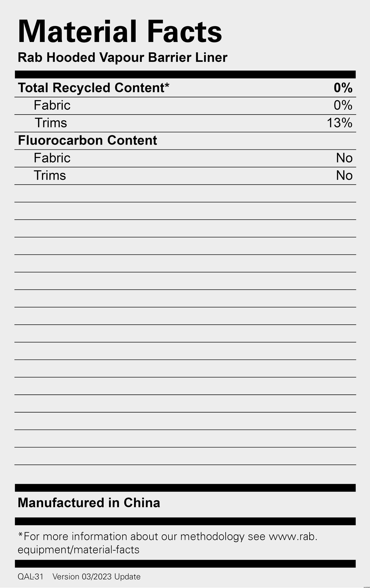Click the 13% Trims value

pos(339,123)
